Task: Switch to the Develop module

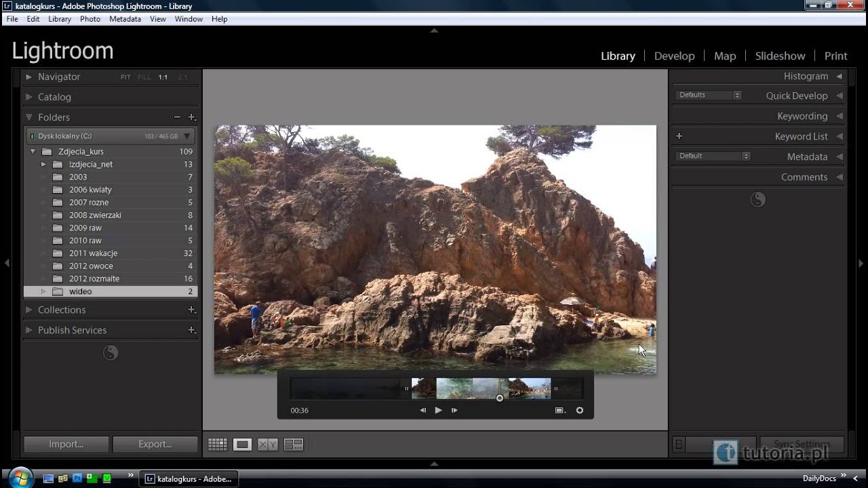Action: point(674,56)
